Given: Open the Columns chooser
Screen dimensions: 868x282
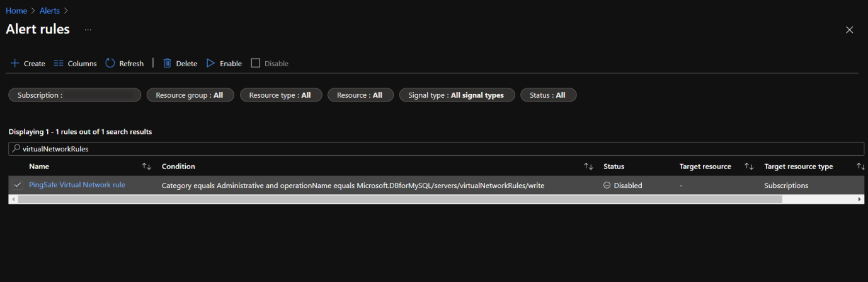Looking at the screenshot, I should [x=75, y=63].
